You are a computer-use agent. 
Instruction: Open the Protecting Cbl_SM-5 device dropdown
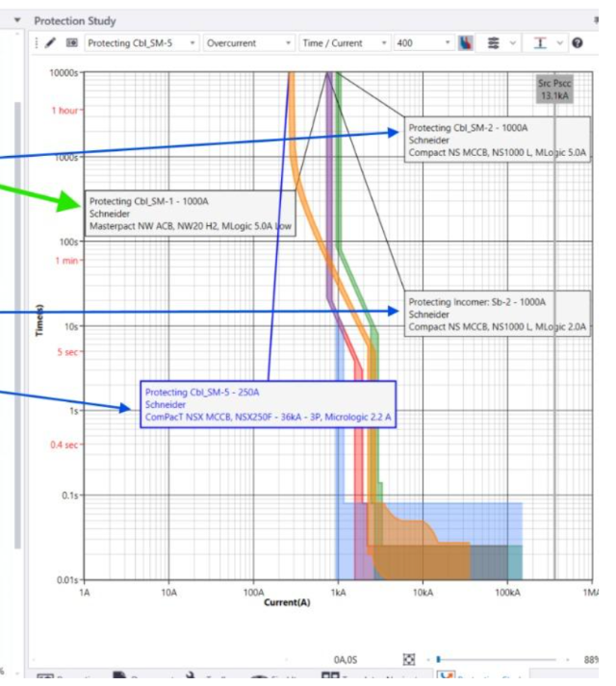click(141, 43)
